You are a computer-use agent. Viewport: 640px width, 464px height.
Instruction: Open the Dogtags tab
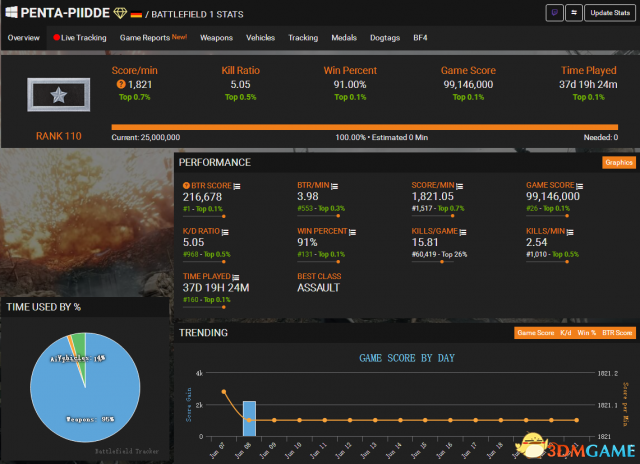[385, 38]
